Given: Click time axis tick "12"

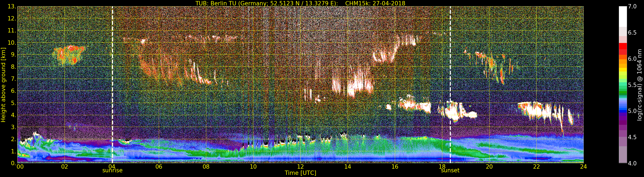Looking at the screenshot, I should pos(300,166).
